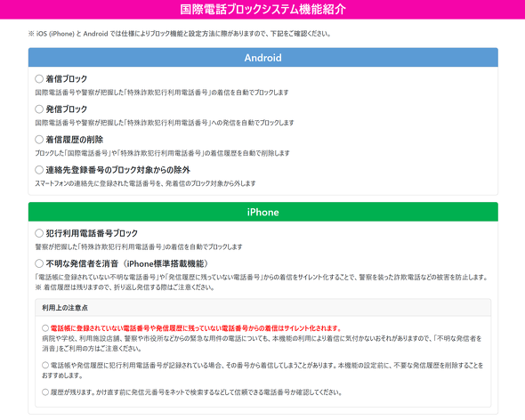525x420 pixels.
Task: Click the 利用上の注意点 box header
Action: point(262,308)
